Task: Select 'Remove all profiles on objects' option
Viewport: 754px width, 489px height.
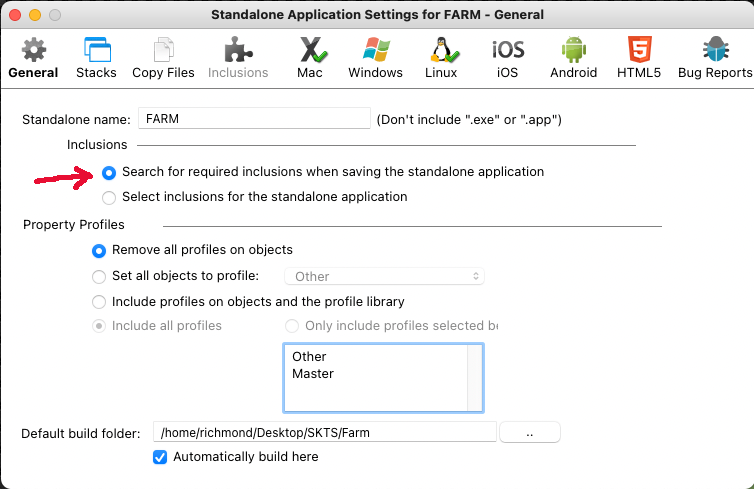Action: tap(99, 250)
